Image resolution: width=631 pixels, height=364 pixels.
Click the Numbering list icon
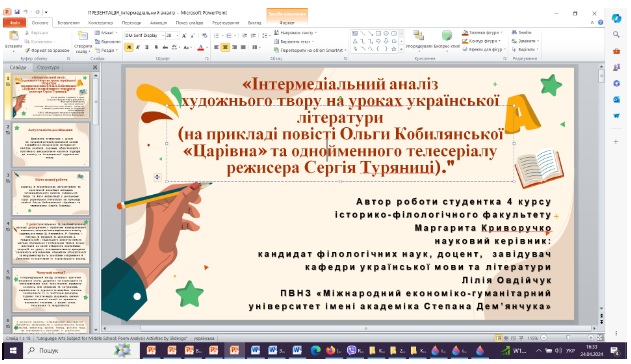point(230,35)
